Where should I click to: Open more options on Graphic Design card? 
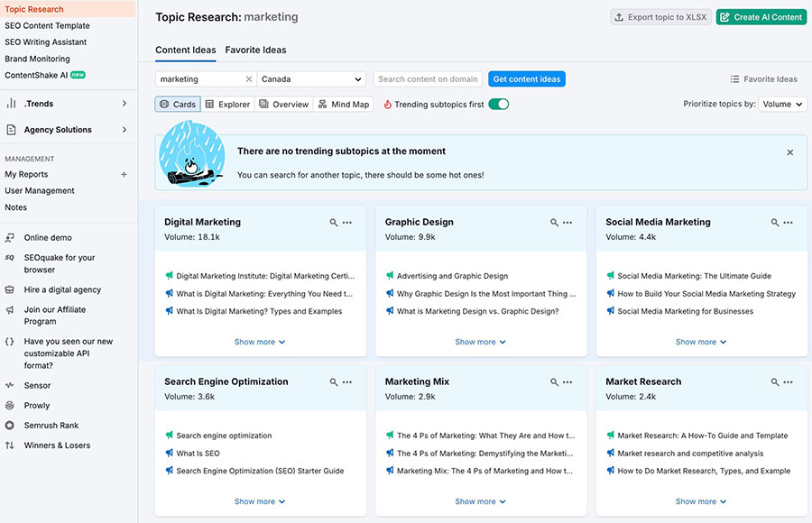coord(567,223)
